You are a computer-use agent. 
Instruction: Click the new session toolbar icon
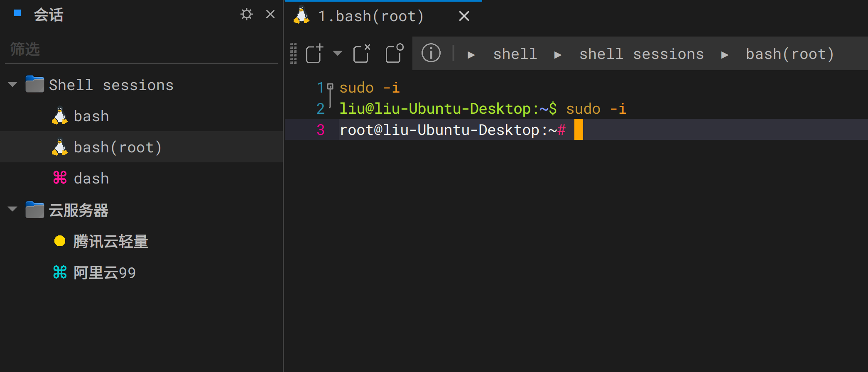[314, 54]
